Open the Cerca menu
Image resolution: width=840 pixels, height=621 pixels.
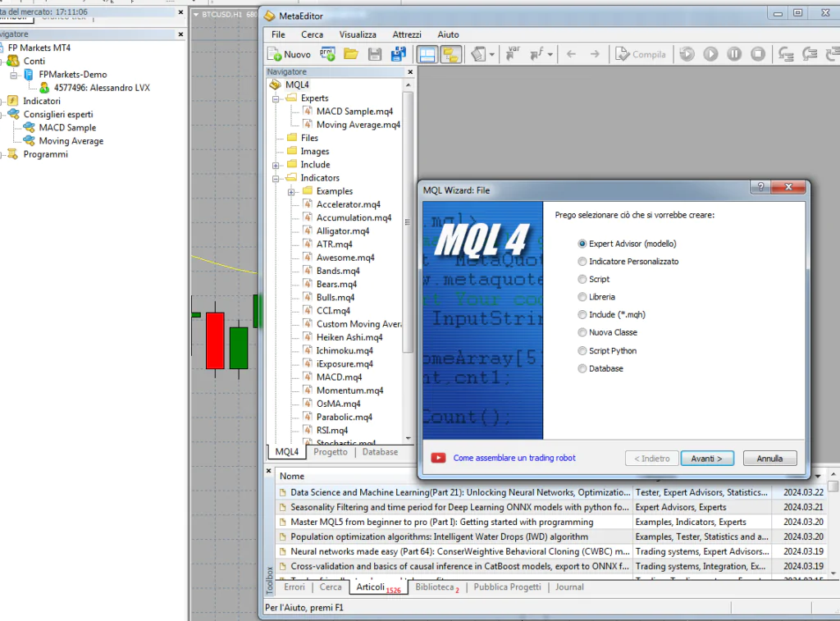click(312, 34)
